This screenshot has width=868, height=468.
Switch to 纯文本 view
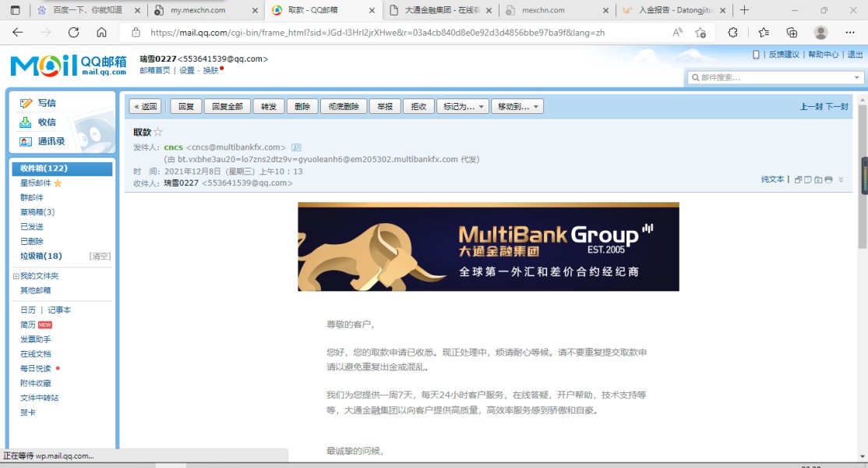tap(772, 179)
